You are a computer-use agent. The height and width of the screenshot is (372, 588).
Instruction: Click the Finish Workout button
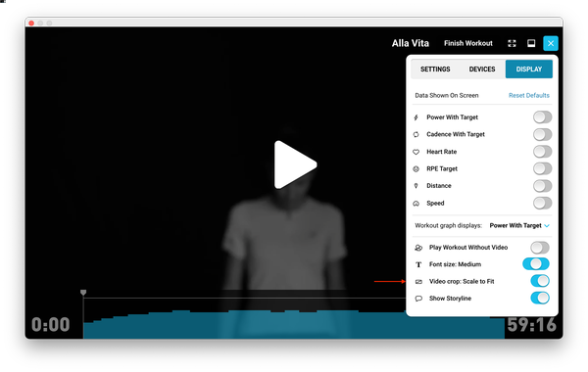click(x=468, y=43)
